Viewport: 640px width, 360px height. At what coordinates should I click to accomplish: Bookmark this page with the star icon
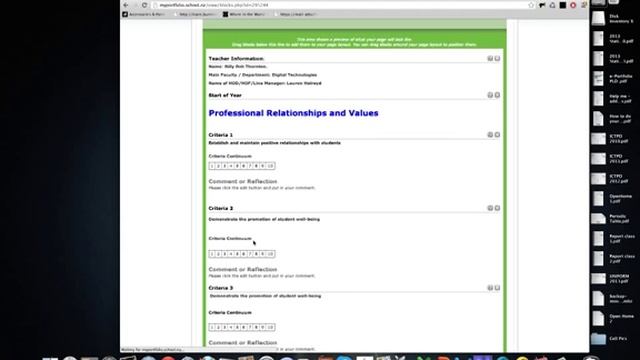tap(531, 5)
